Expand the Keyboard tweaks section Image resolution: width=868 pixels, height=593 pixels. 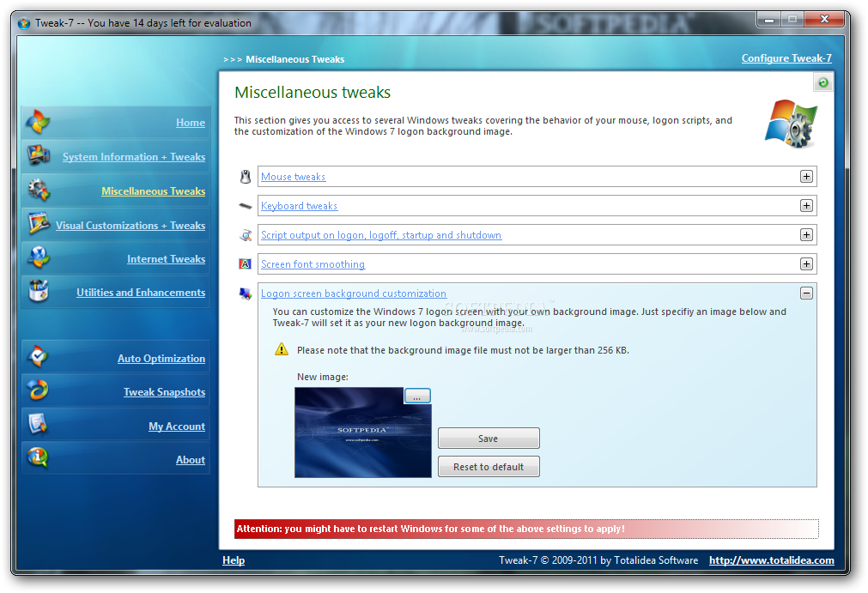coord(806,206)
